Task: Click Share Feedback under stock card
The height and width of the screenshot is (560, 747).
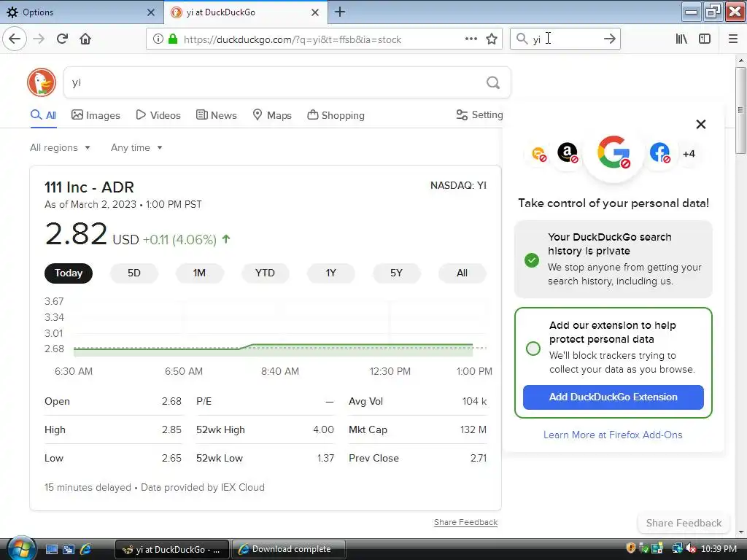Action: click(x=465, y=522)
